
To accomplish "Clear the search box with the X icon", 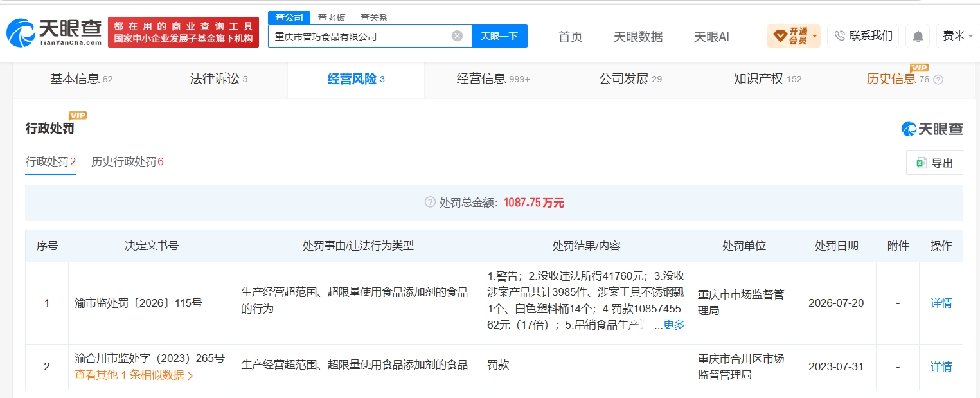I will click(457, 36).
